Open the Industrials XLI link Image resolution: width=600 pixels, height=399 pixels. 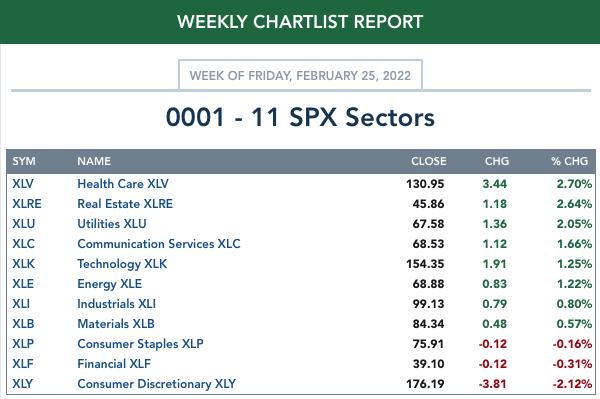coord(116,304)
